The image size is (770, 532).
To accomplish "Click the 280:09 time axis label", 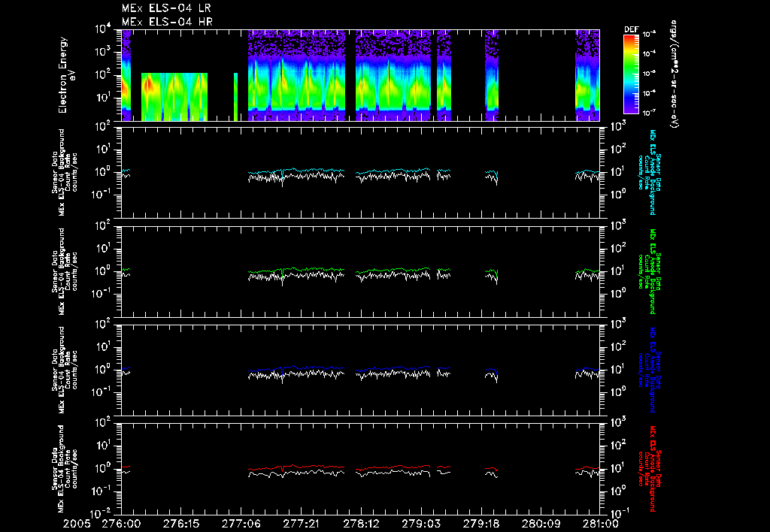I will (x=540, y=524).
